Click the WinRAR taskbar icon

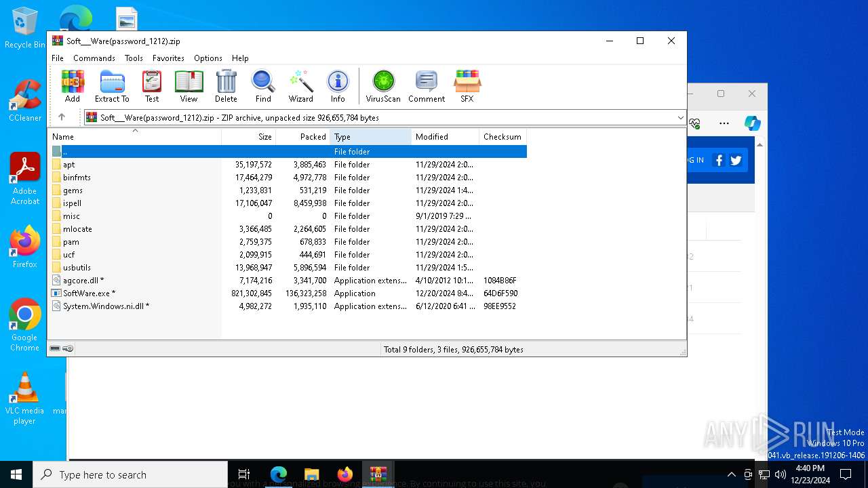click(x=378, y=474)
